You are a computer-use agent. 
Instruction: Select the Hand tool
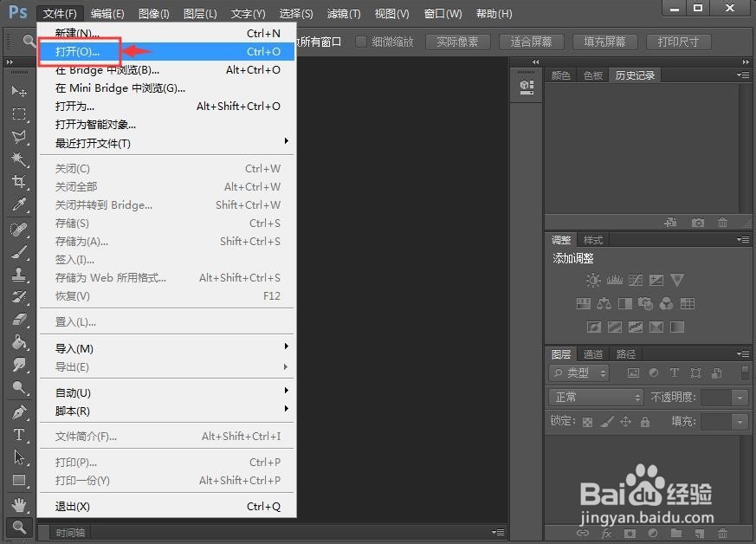19,505
